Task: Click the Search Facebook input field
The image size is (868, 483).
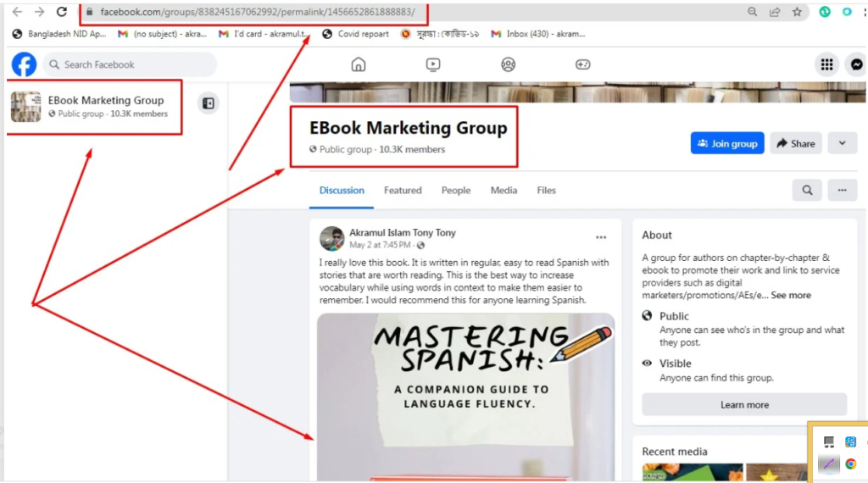Action: coord(130,64)
